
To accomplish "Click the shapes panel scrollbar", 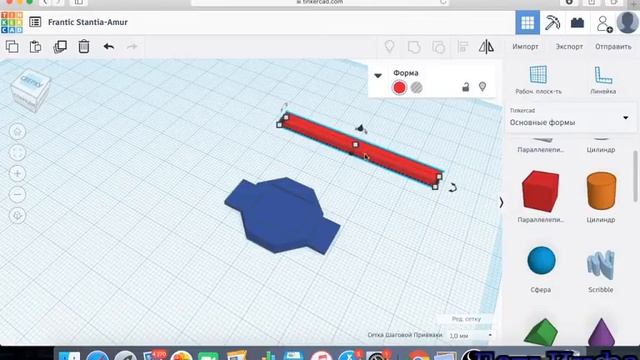I will (x=636, y=176).
